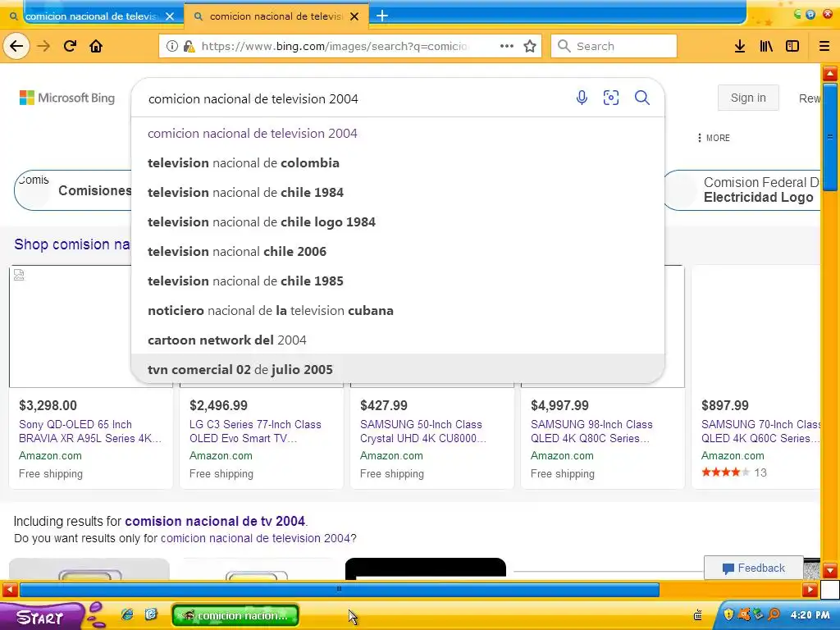Submit search with magnifier icon
Screen dimensions: 840x630
pos(641,98)
